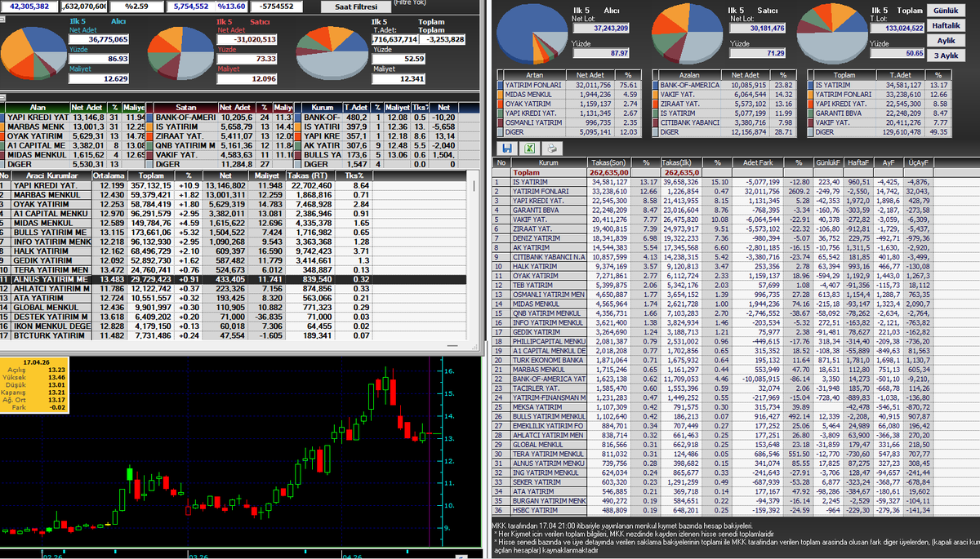Screen dimensions: 980x559
Task: Click the right Alıcı Net Lot field 37,243,209
Action: 600,28
